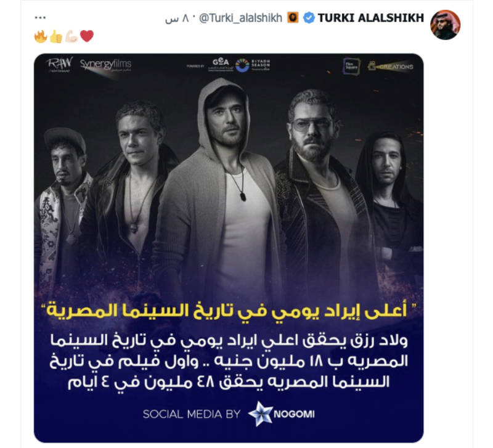Image resolution: width=493 pixels, height=448 pixels.
Task: Click the Synergy films logo on the poster
Action: tap(105, 65)
